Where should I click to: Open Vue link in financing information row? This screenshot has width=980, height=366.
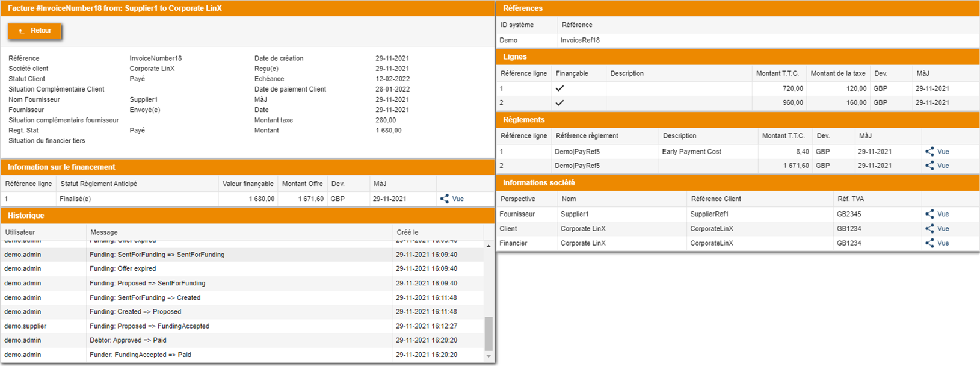pyautogui.click(x=458, y=199)
